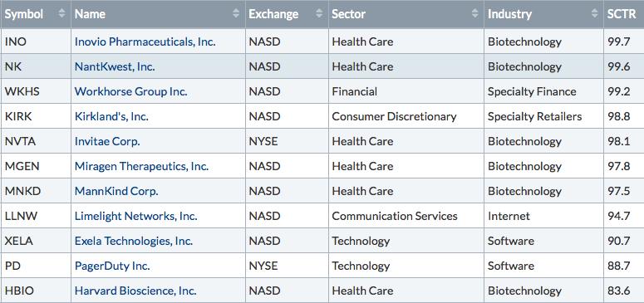The image size is (644, 303).
Task: Open PagerDuty Inc. link
Action: (x=112, y=266)
